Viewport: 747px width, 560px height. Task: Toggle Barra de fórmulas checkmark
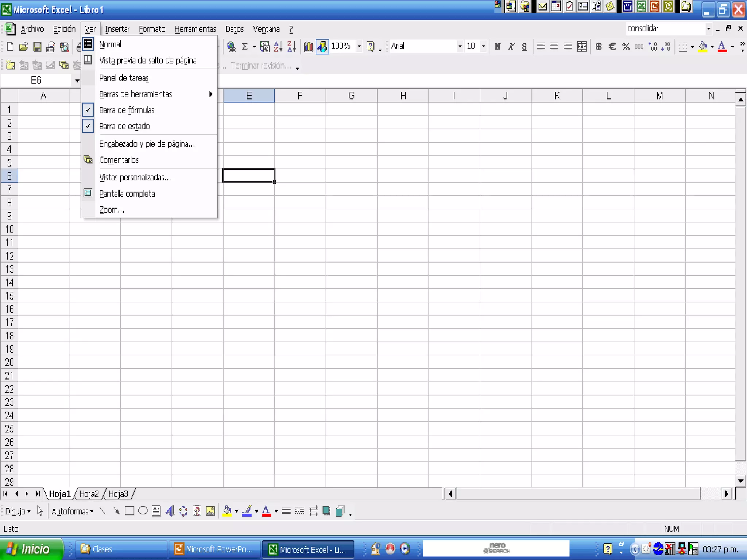126,110
